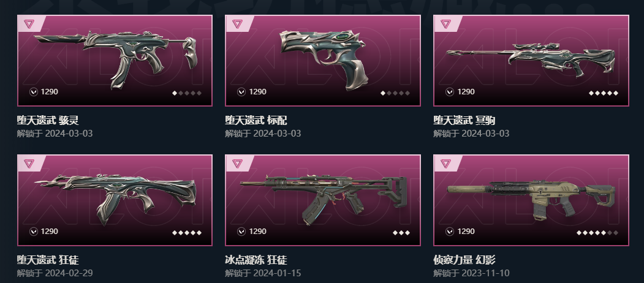Viewport: 644px width, 283px height.
Task: Select the 堕天遗武 冥驹 sniper image
Action: (531, 60)
